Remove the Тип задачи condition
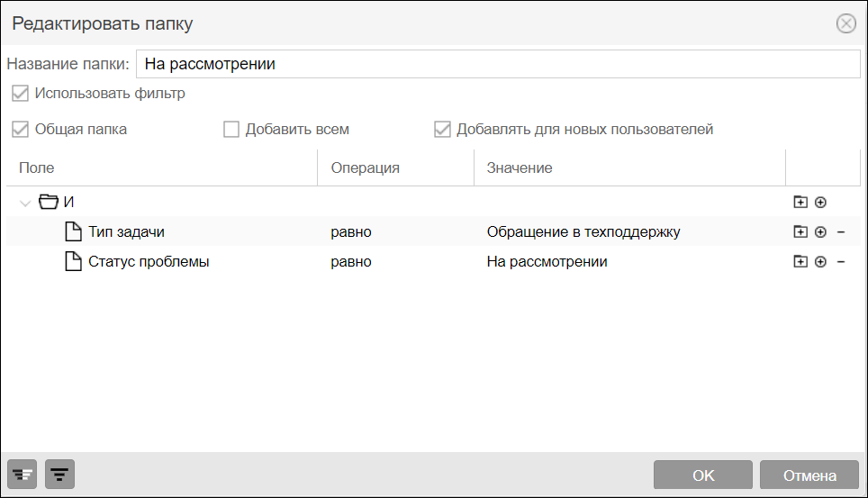 click(x=841, y=232)
